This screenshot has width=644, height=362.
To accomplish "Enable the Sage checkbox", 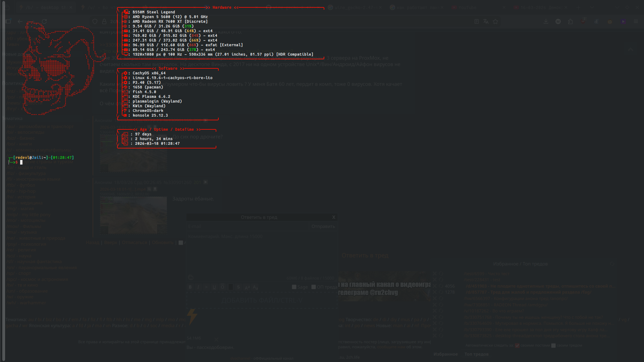I will pyautogui.click(x=294, y=287).
